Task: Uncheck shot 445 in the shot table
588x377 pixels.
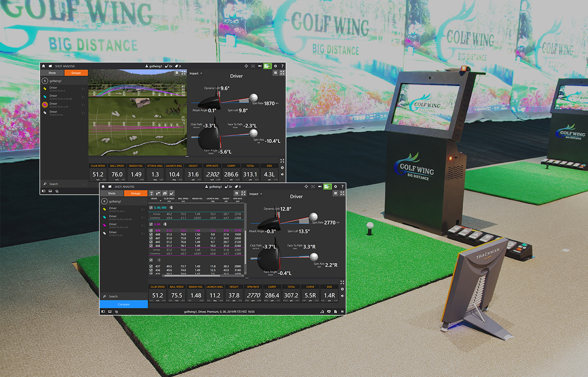Action: click(x=151, y=242)
